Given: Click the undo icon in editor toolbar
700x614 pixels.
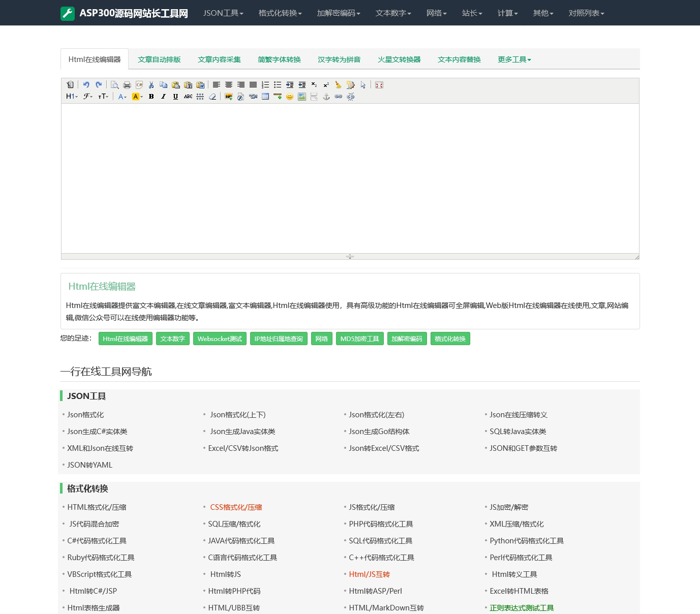Looking at the screenshot, I should pyautogui.click(x=86, y=85).
